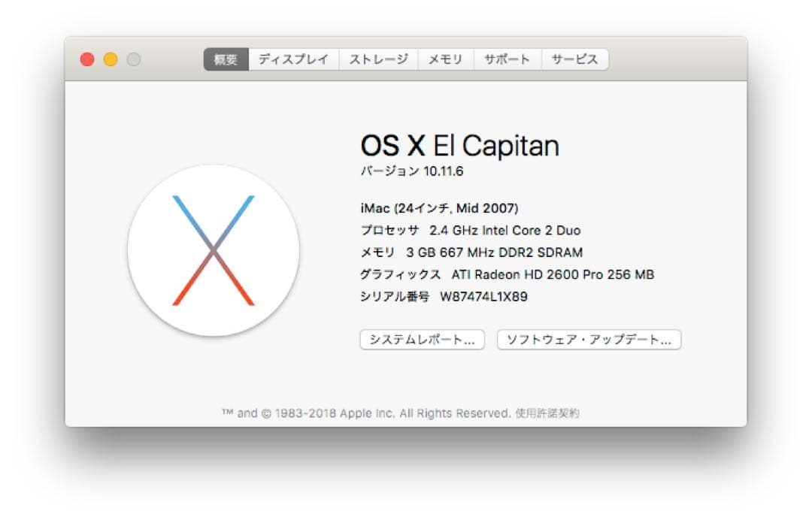This screenshot has height=520, width=812.
Task: Select the 概要 tab
Action: (227, 58)
